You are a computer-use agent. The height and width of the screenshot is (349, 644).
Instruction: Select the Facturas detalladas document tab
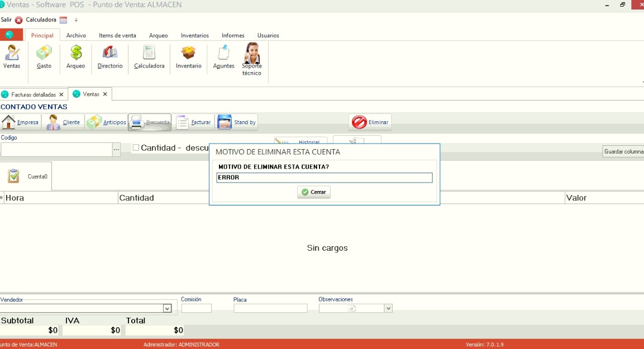pos(33,94)
